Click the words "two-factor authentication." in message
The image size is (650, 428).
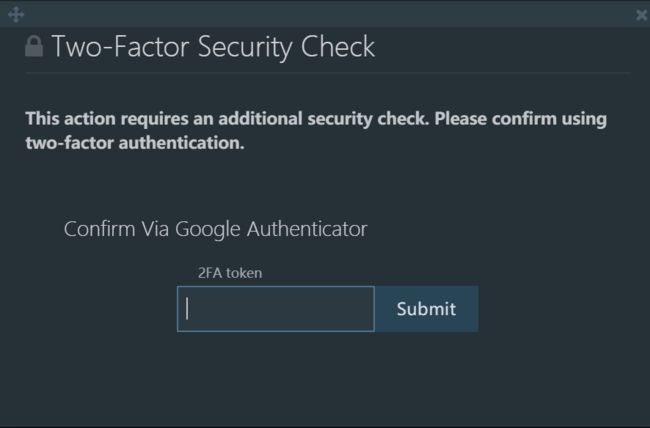135,143
